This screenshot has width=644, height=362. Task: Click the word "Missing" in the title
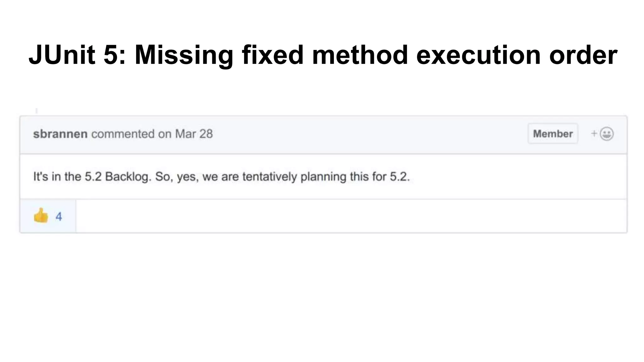[184, 55]
